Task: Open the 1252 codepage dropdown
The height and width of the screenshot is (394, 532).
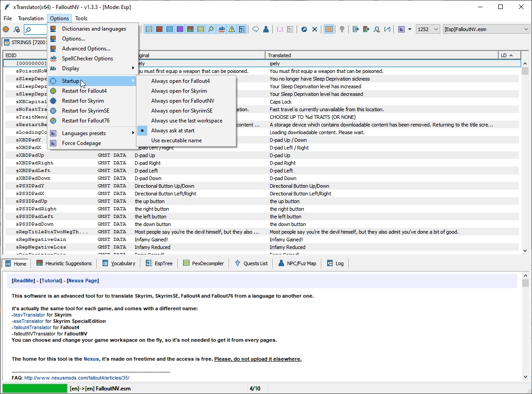Action: point(428,29)
